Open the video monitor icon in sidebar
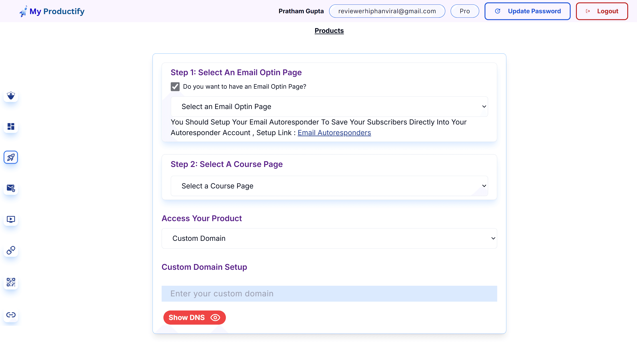The image size is (637, 364). tap(11, 219)
